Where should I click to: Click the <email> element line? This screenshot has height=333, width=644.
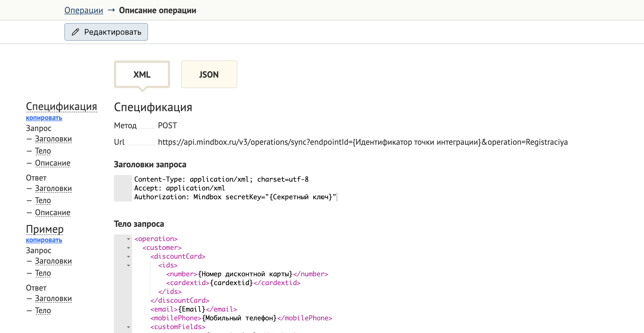pos(194,309)
